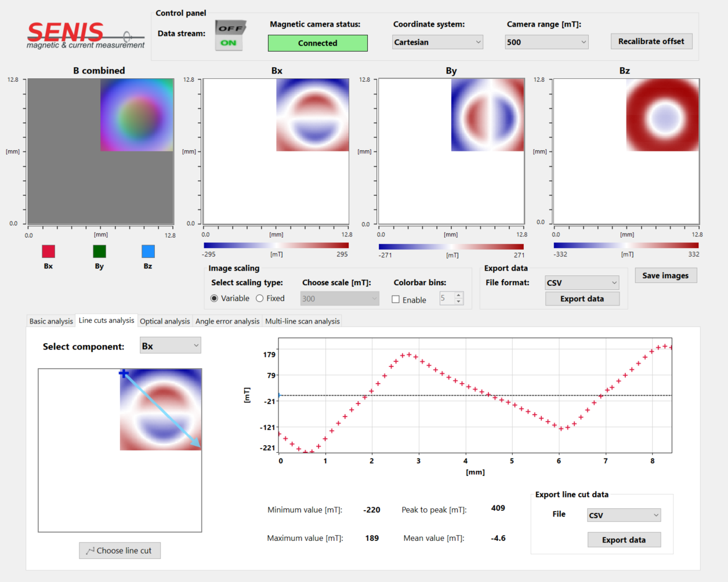The image size is (728, 582).
Task: Switch data stream to ON
Action: click(229, 43)
